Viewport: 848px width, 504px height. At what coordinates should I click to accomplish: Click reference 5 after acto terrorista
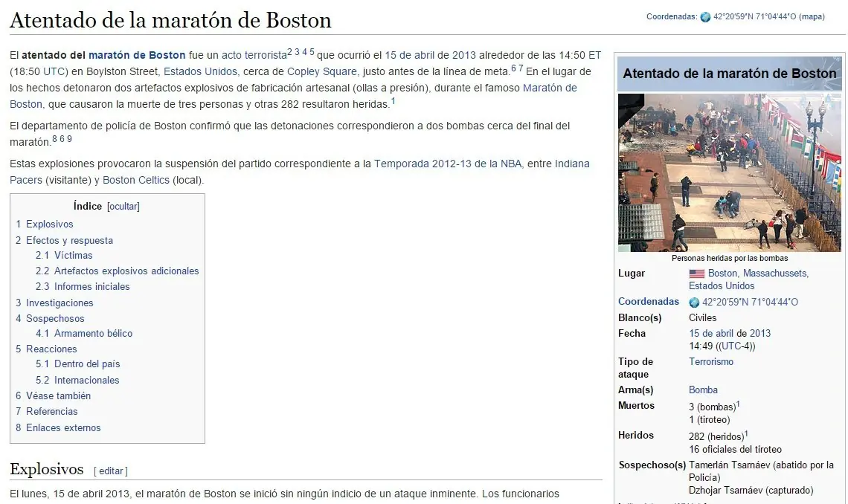[x=312, y=52]
